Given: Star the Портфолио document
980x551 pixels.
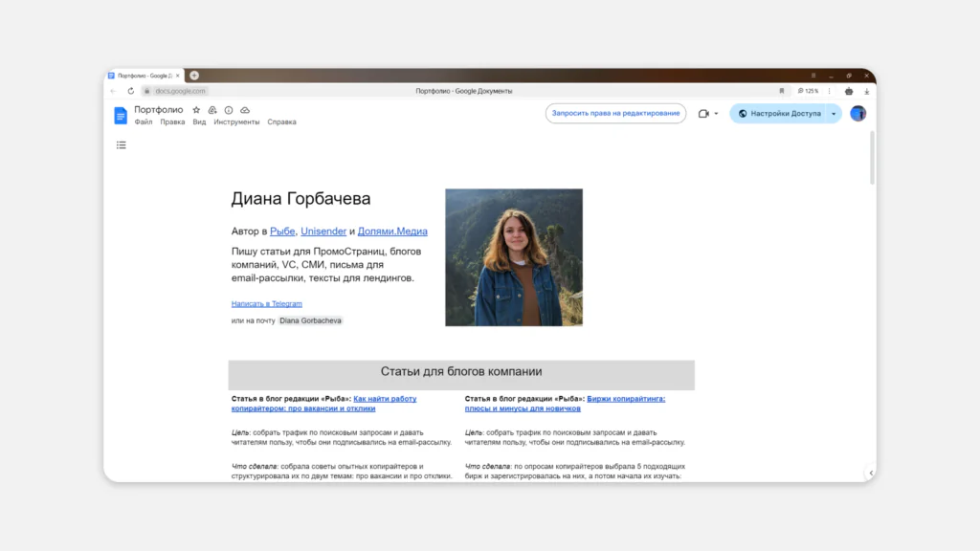Looking at the screenshot, I should point(197,110).
